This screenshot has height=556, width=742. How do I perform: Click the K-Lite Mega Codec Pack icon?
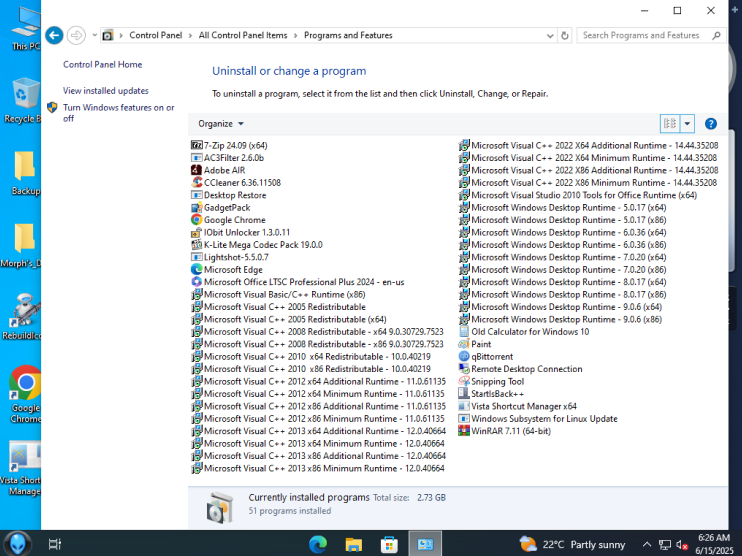coord(196,245)
